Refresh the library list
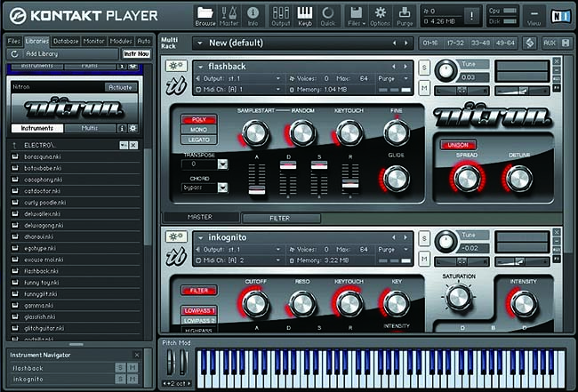578x392 pixels. point(14,54)
